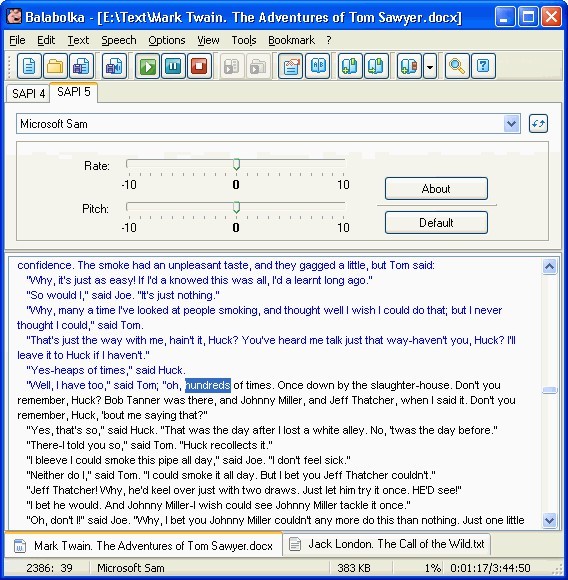
Task: Open the Speech menu
Action: [119, 40]
